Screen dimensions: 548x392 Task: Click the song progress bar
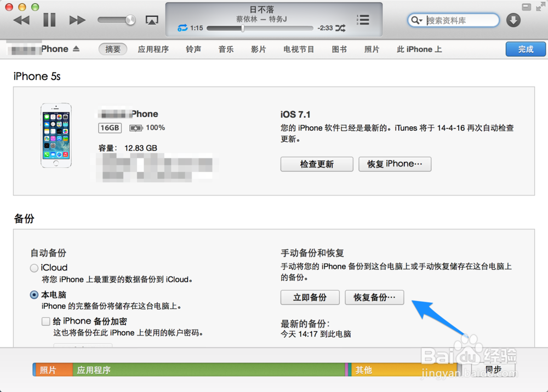(260, 28)
